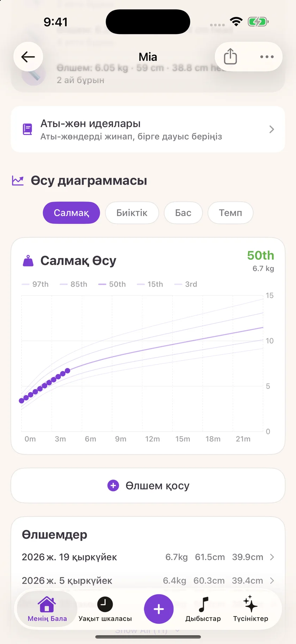Tap the latest weight data point on chart
The image size is (296, 644).
(x=68, y=371)
